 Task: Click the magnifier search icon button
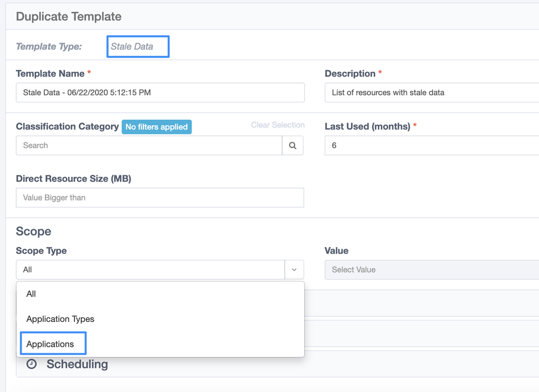(x=292, y=146)
